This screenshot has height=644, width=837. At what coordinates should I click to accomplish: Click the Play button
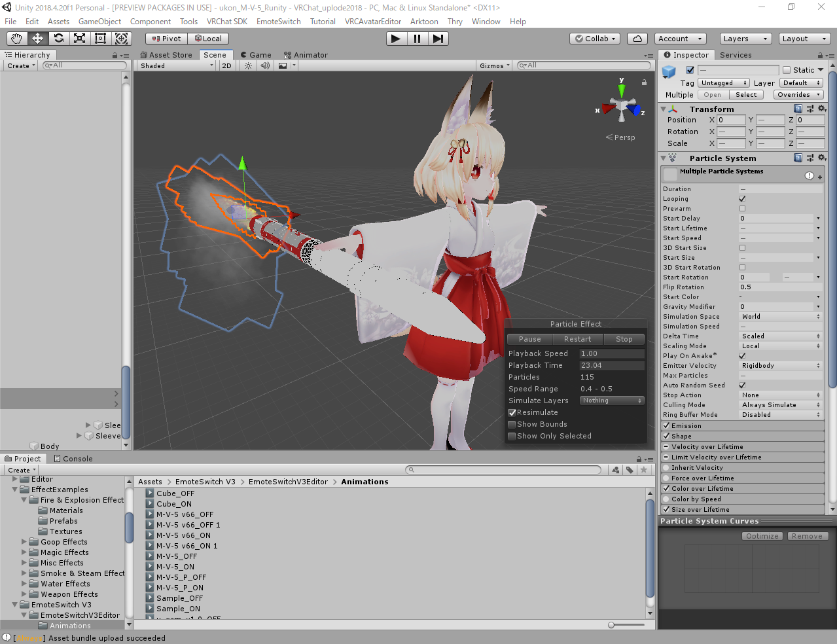395,39
